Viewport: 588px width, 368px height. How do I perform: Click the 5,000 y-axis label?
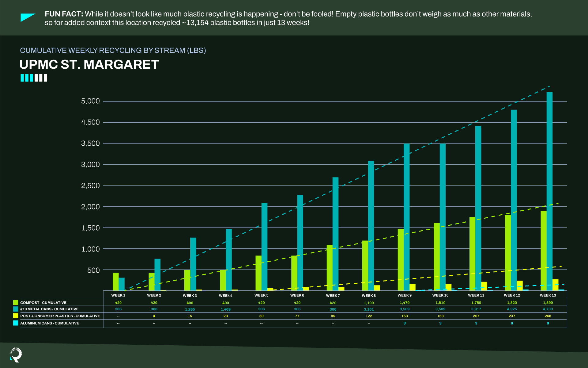(x=90, y=101)
